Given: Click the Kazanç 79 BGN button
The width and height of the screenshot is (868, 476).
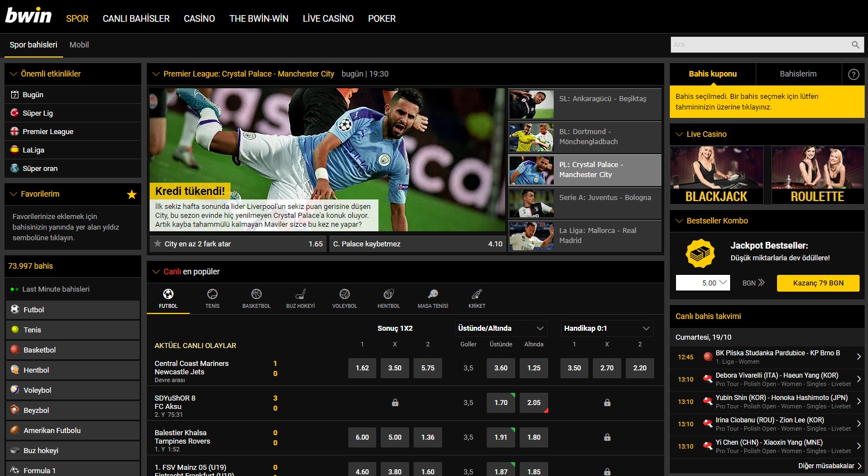Looking at the screenshot, I should pos(818,283).
